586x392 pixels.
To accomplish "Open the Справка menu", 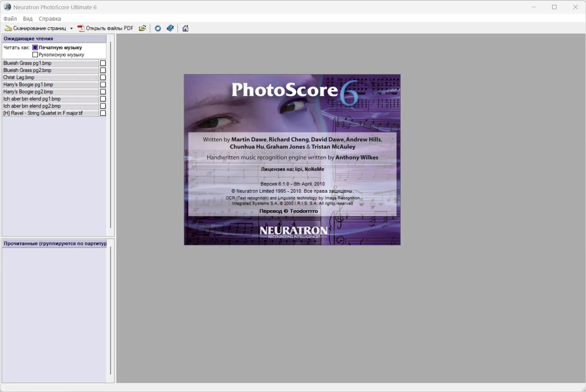I will click(50, 18).
